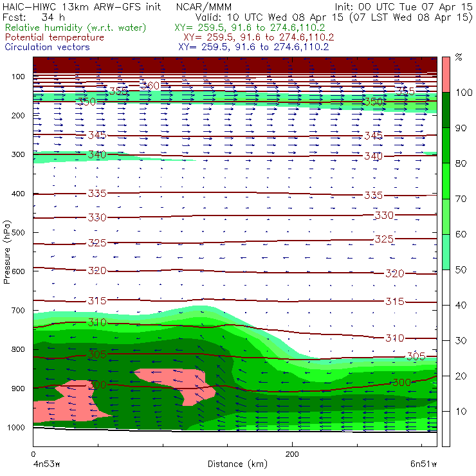Click the '900' pressure axis label
Screen dimensions: 476x476
18,389
